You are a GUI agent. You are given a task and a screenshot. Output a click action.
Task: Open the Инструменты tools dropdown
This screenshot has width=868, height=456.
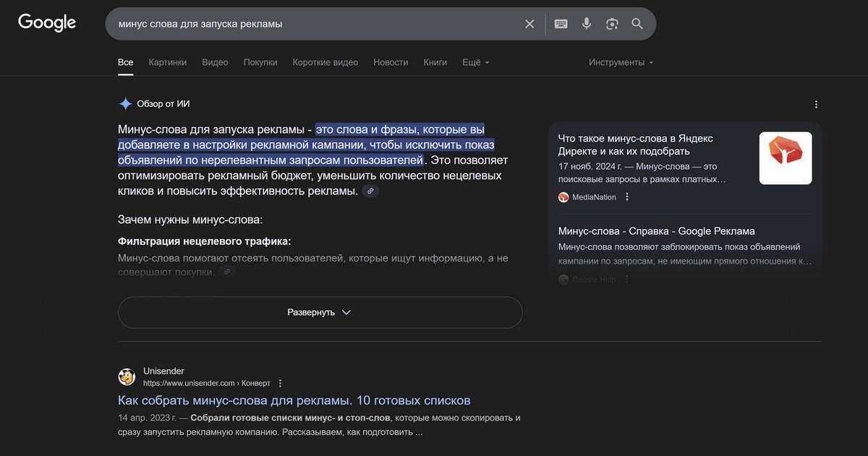tap(621, 63)
